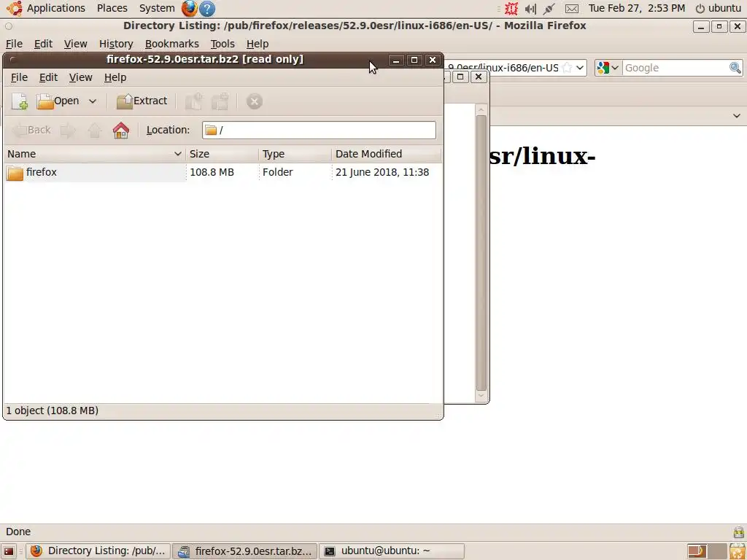Click the 21 June 2018, 11:38 date cell

[x=382, y=172]
